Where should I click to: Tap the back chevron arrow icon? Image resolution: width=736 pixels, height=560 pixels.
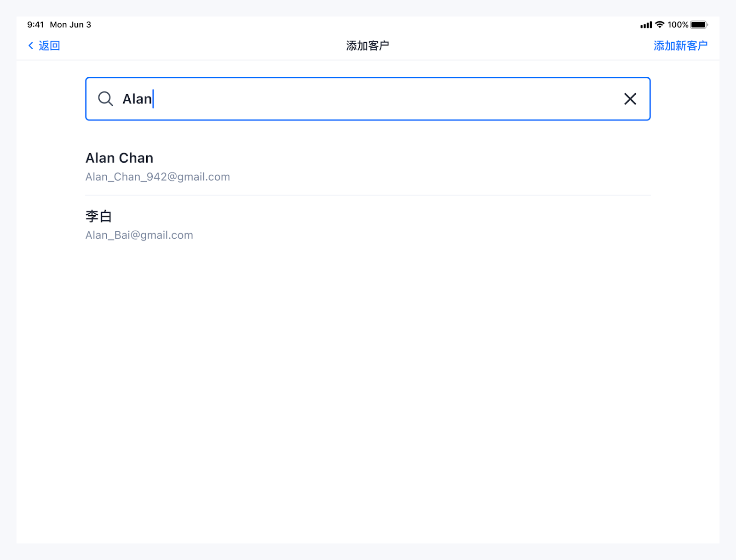31,46
